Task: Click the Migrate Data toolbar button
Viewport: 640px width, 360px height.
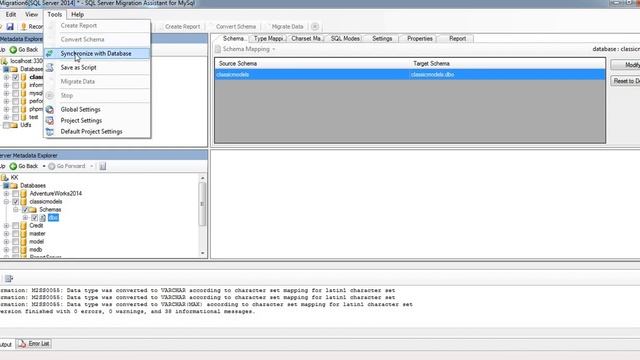Action: point(284,27)
